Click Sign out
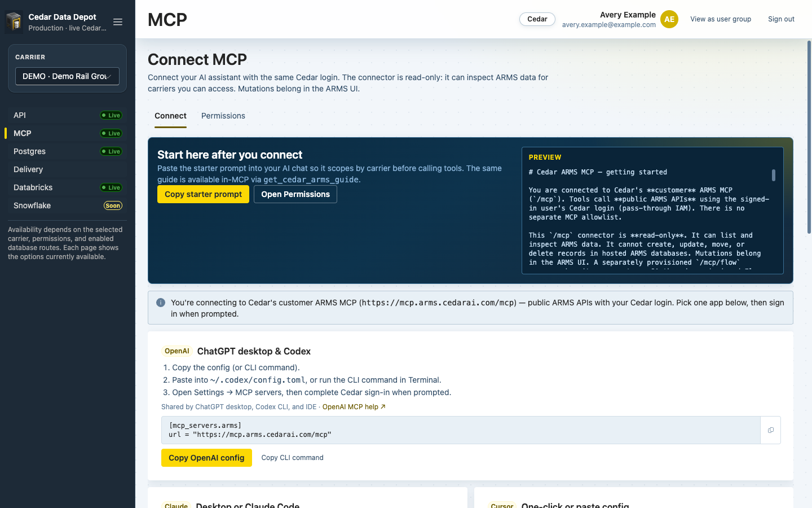This screenshot has height=508, width=812. 781,19
